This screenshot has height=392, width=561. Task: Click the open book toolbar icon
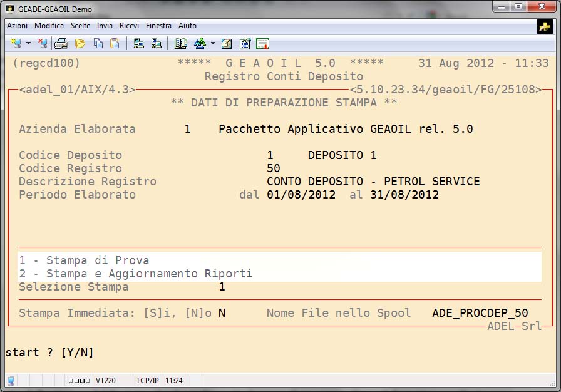181,43
